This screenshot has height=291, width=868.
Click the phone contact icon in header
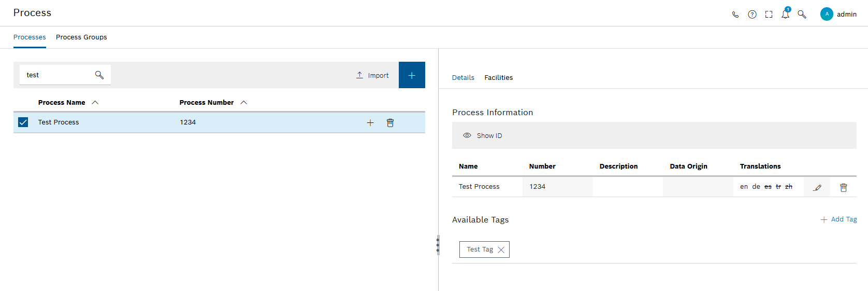point(735,15)
